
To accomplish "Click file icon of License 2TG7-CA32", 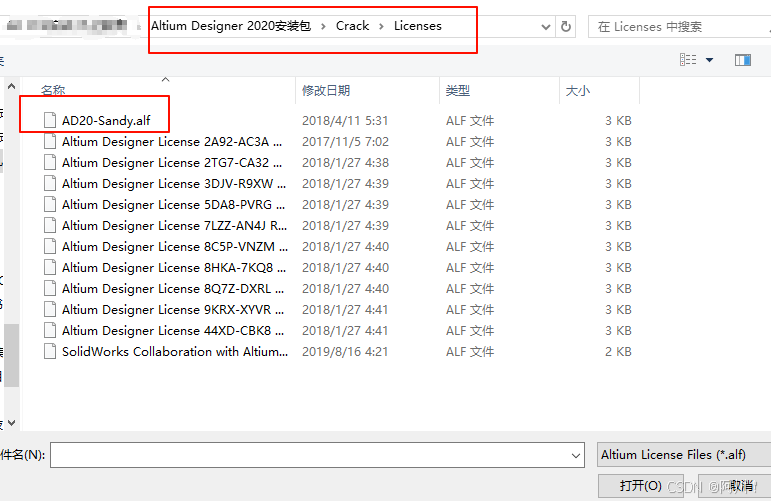I will [x=50, y=163].
